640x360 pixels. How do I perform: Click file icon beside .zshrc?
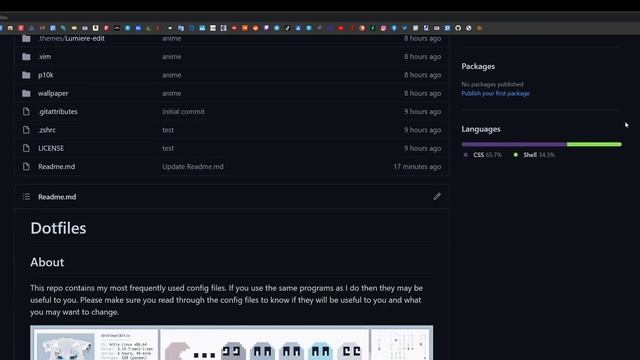pyautogui.click(x=26, y=130)
